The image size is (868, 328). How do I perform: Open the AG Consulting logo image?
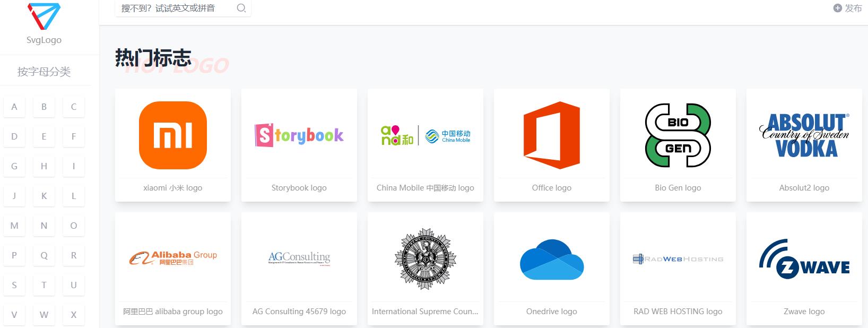(299, 258)
